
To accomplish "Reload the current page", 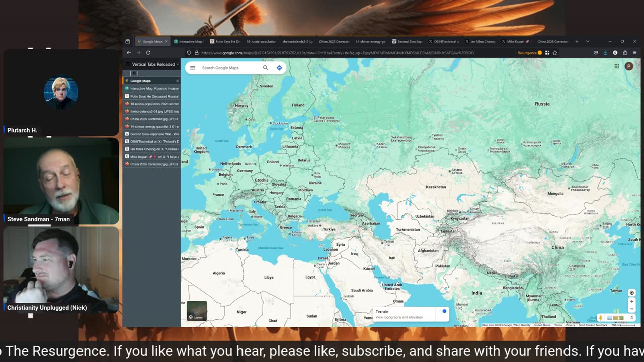I will 148,53.
